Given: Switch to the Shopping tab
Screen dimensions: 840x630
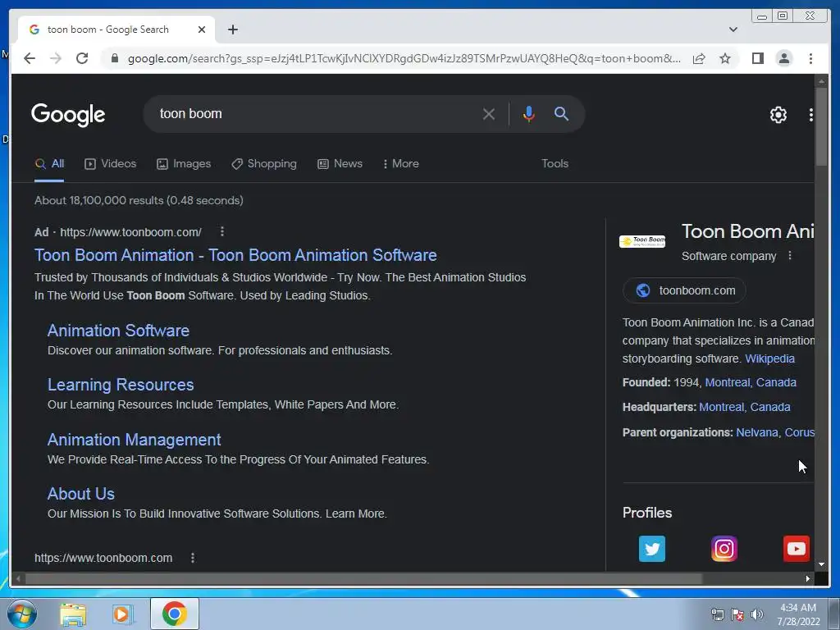Looking at the screenshot, I should 263,164.
